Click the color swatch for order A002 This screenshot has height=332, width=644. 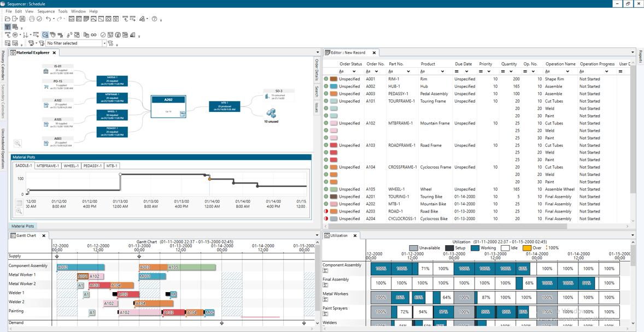tap(333, 86)
